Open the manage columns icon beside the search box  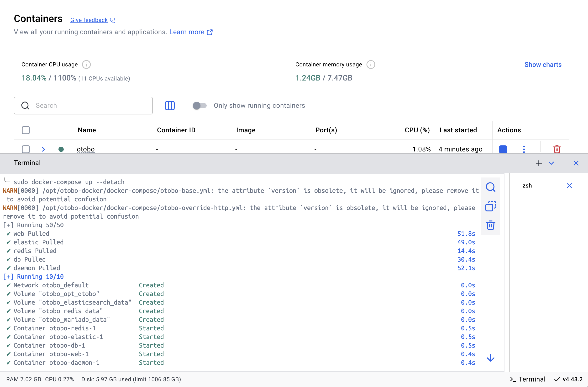pos(170,106)
